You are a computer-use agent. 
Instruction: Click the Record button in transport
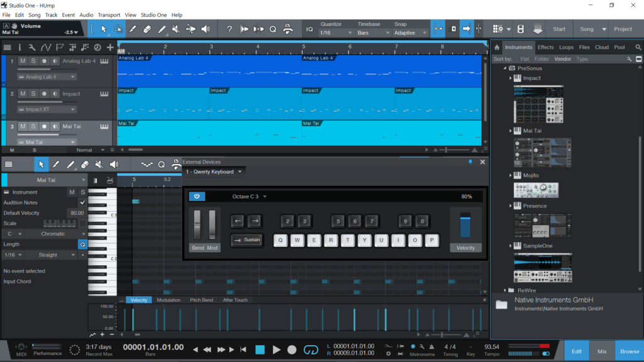coord(292,349)
